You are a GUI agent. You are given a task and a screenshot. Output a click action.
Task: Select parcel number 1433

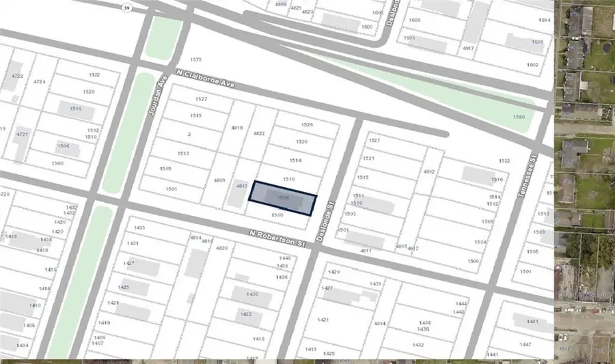tap(139, 227)
